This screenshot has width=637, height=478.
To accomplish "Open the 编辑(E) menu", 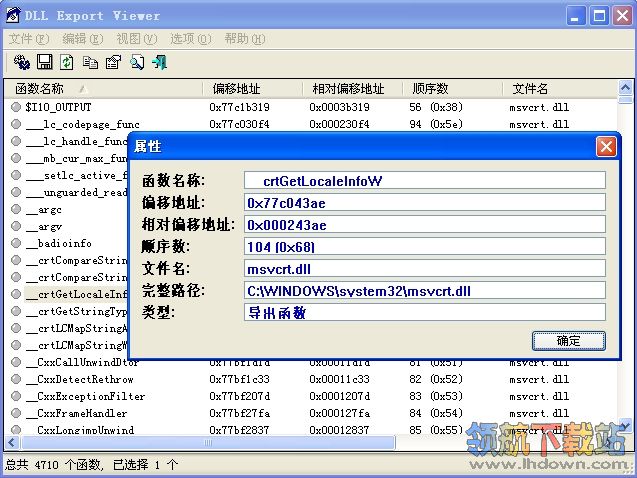I will (83, 39).
